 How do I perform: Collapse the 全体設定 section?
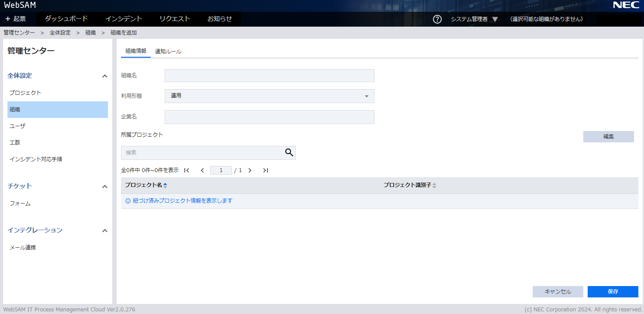coord(104,76)
